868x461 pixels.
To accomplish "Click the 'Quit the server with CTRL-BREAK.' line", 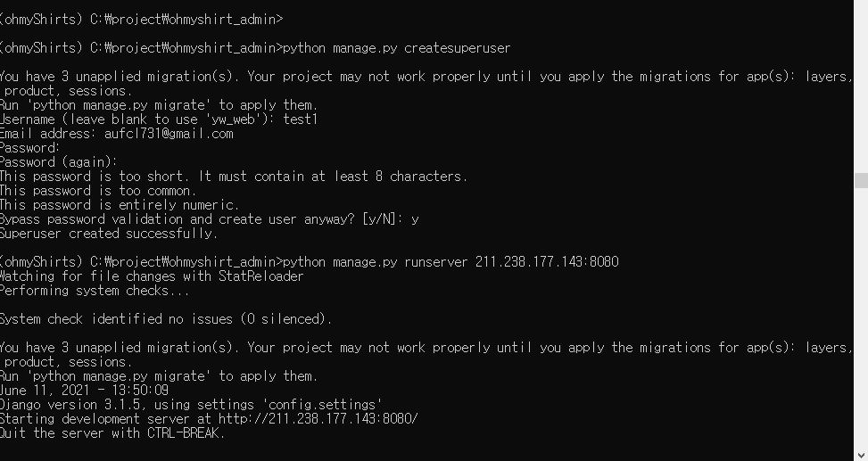I will click(x=112, y=433).
